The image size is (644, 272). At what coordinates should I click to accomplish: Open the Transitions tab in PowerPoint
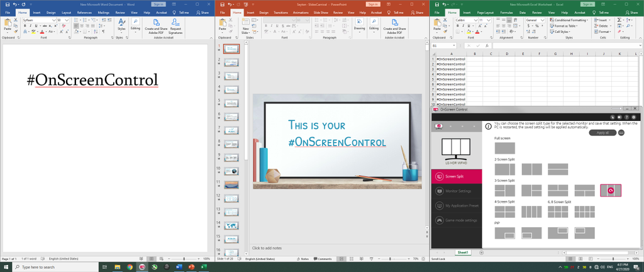click(281, 13)
